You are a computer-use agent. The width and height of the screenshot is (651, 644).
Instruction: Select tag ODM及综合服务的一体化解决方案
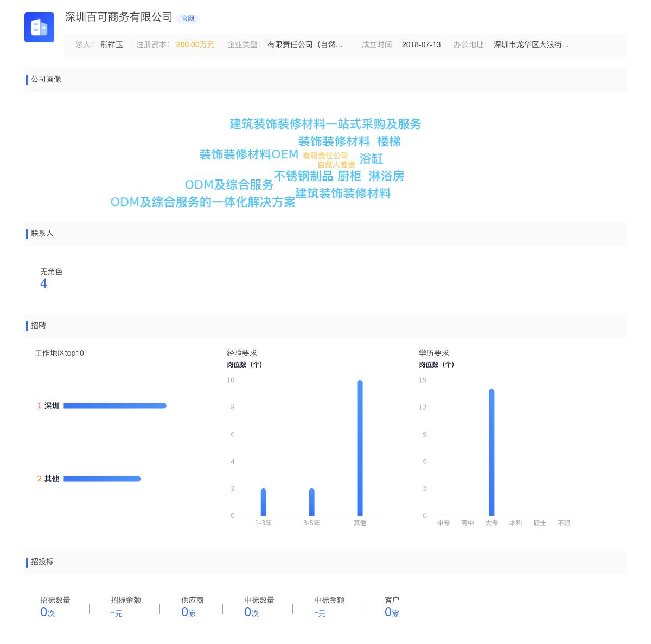(203, 202)
